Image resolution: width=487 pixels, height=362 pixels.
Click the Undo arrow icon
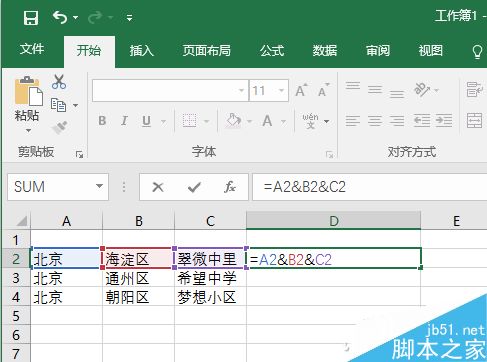click(x=60, y=17)
